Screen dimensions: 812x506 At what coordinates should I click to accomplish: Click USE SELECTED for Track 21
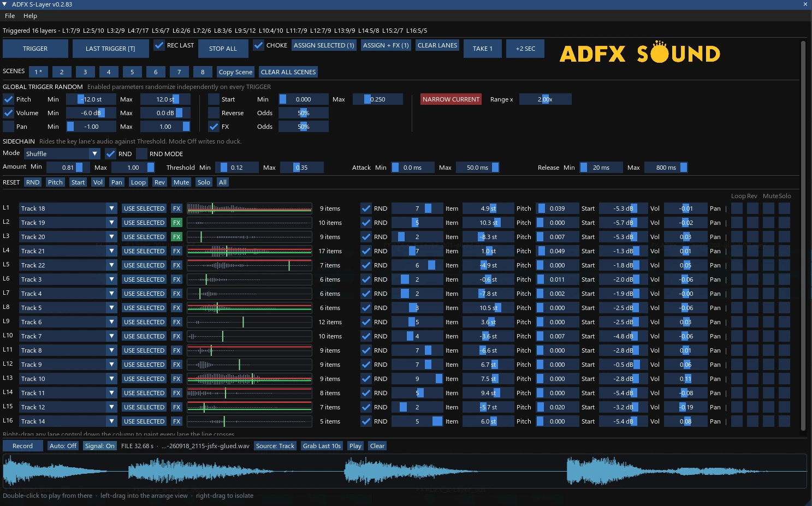coord(144,251)
